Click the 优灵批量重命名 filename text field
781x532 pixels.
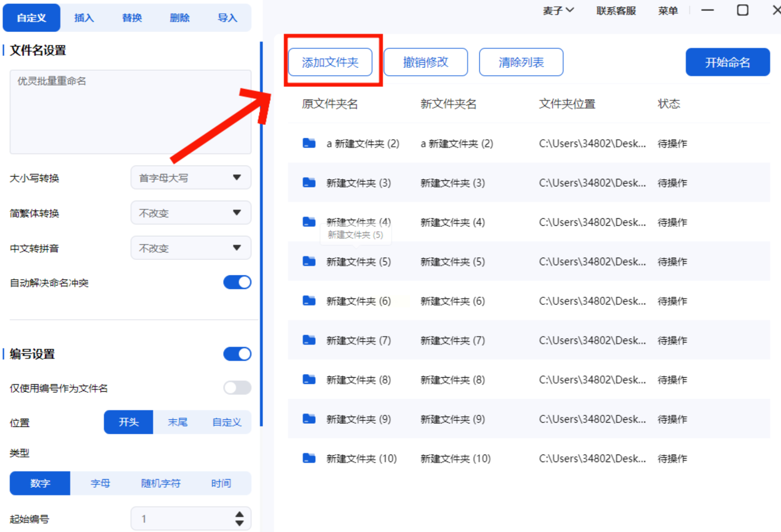[x=130, y=112]
